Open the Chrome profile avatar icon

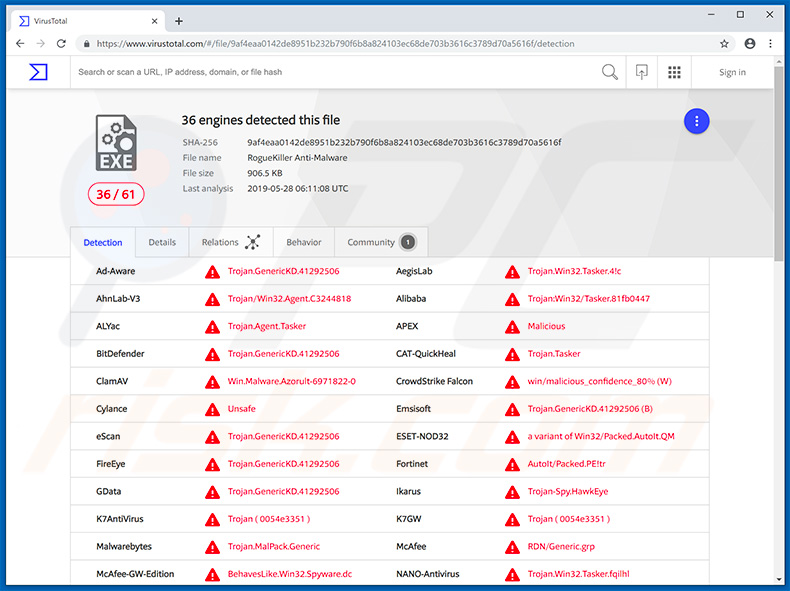[x=750, y=44]
